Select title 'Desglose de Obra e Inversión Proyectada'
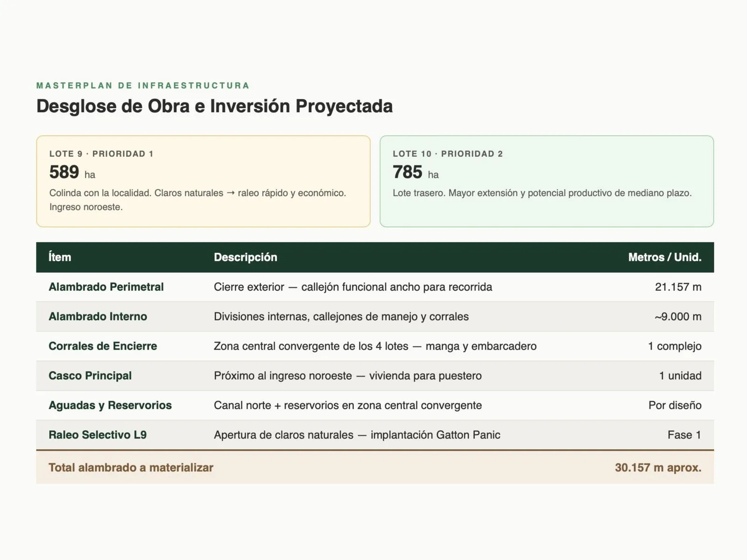Image resolution: width=747 pixels, height=560 pixels. pos(215,106)
